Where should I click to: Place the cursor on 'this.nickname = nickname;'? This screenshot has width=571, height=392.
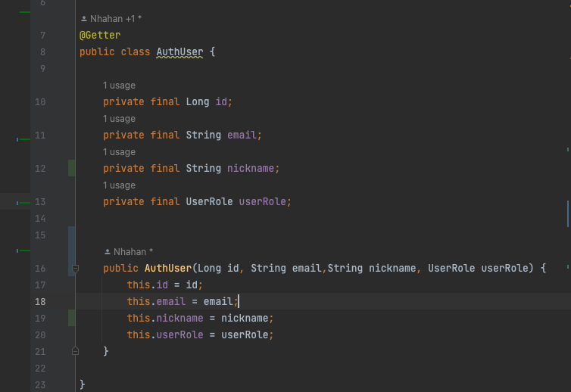[200, 318]
